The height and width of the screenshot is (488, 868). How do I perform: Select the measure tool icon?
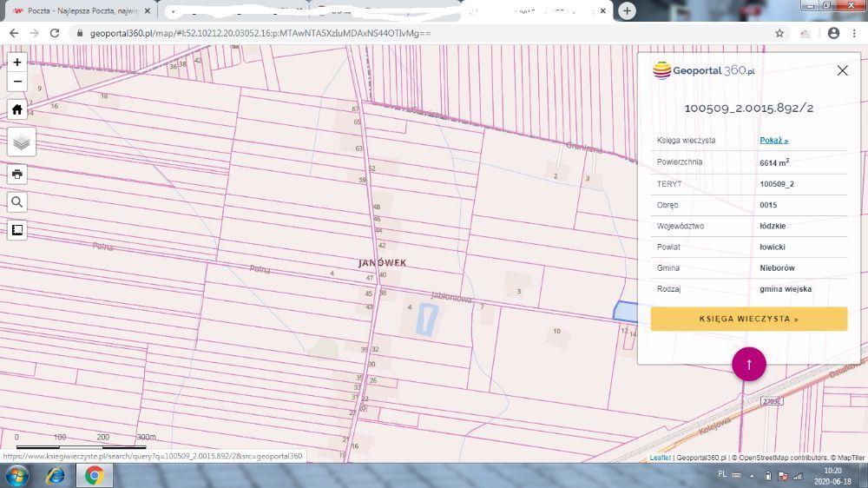(x=17, y=230)
